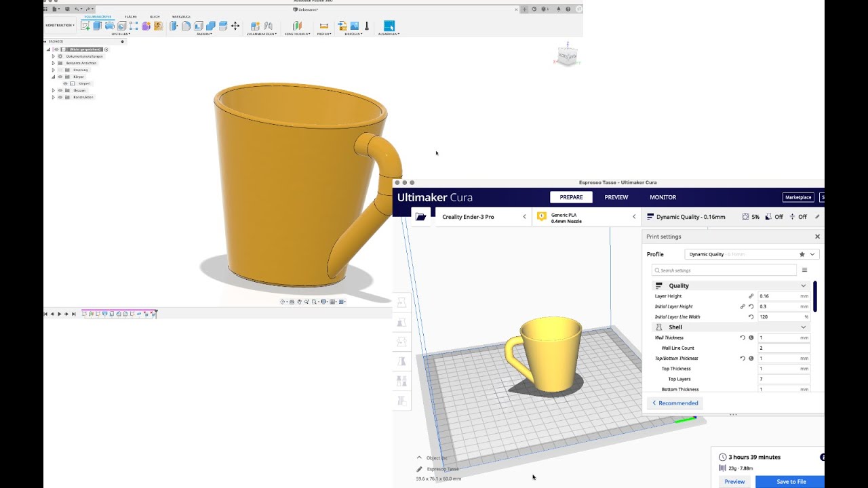Click Per Model Settings tool in Cura
Viewport: 868px width, 488px height.
(401, 381)
